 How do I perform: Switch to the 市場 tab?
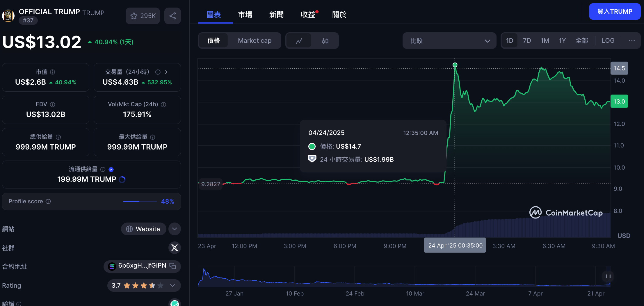pyautogui.click(x=245, y=15)
